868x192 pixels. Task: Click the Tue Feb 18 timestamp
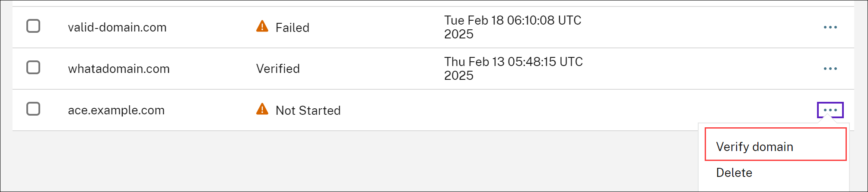512,27
